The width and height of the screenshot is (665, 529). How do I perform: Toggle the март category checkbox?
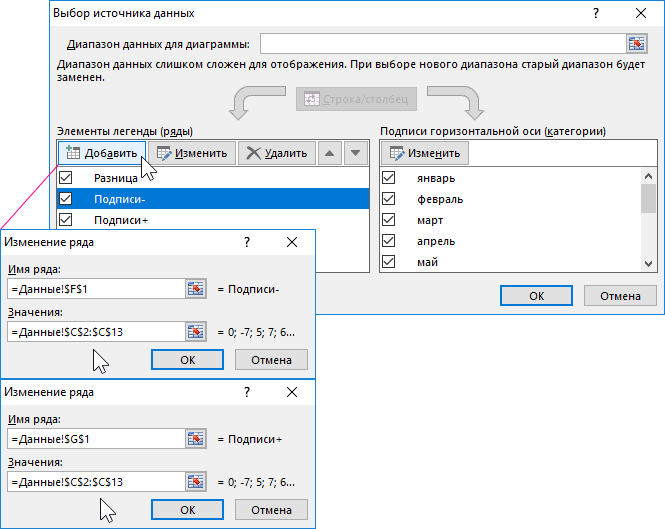(x=389, y=220)
